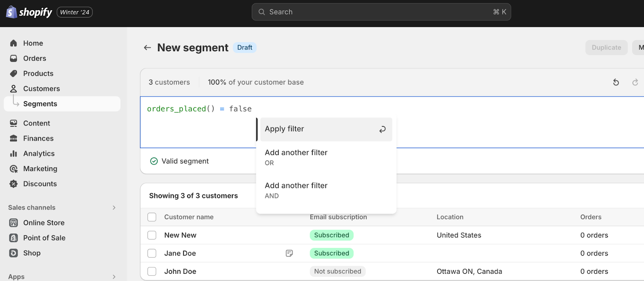
Task: Select Add another filter AND option
Action: (x=296, y=190)
